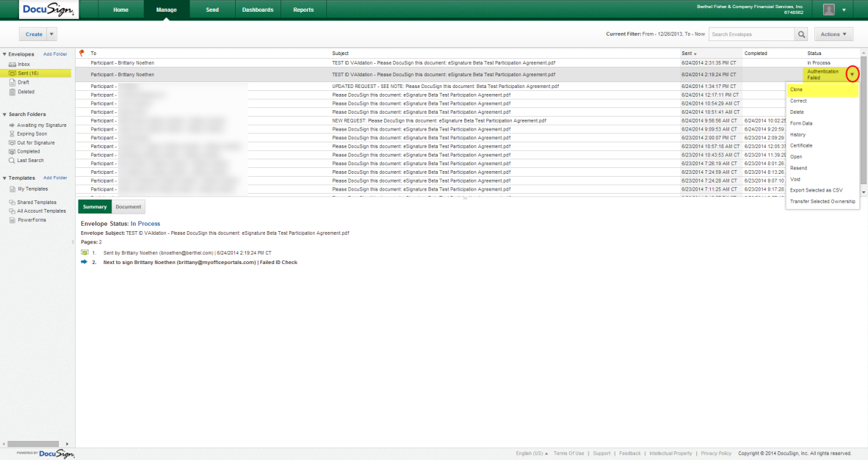Click the magnifier search button

(801, 34)
